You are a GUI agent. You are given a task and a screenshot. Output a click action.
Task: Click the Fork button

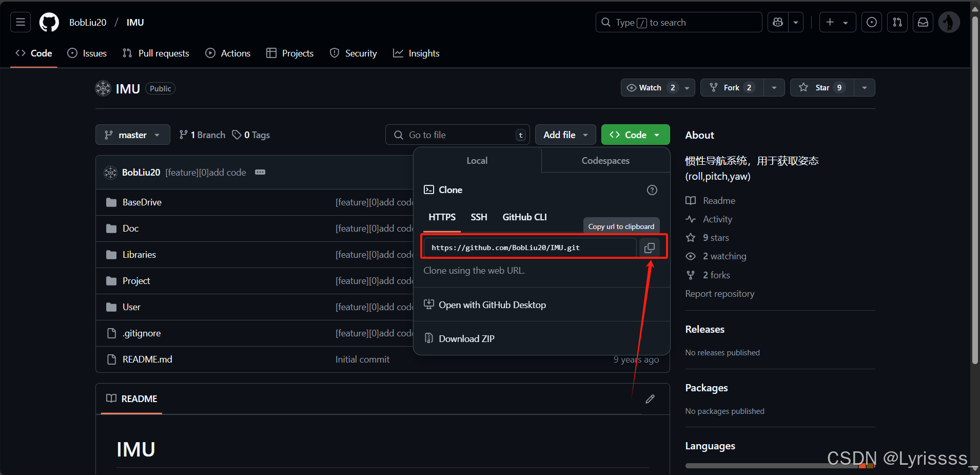pyautogui.click(x=732, y=88)
